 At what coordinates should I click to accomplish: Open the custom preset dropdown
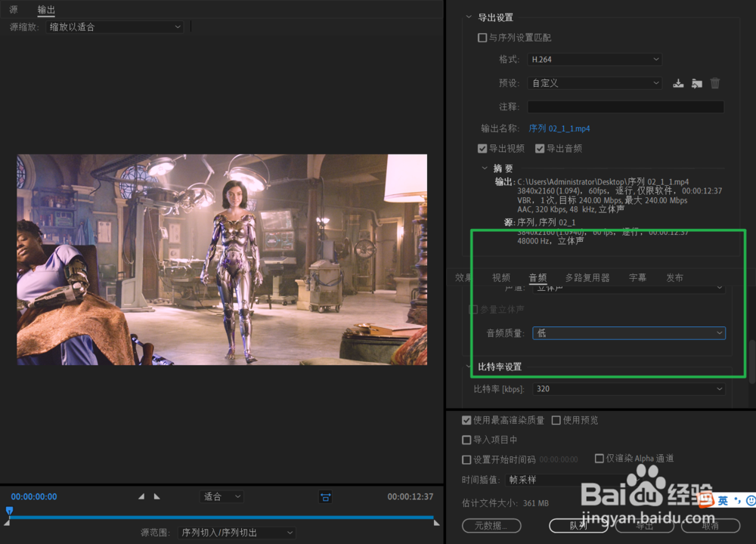click(594, 83)
